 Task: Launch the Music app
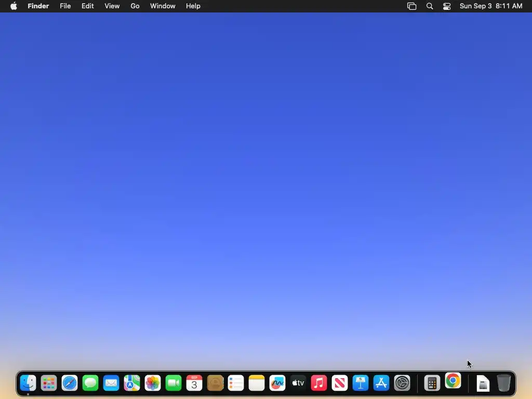[x=319, y=383]
